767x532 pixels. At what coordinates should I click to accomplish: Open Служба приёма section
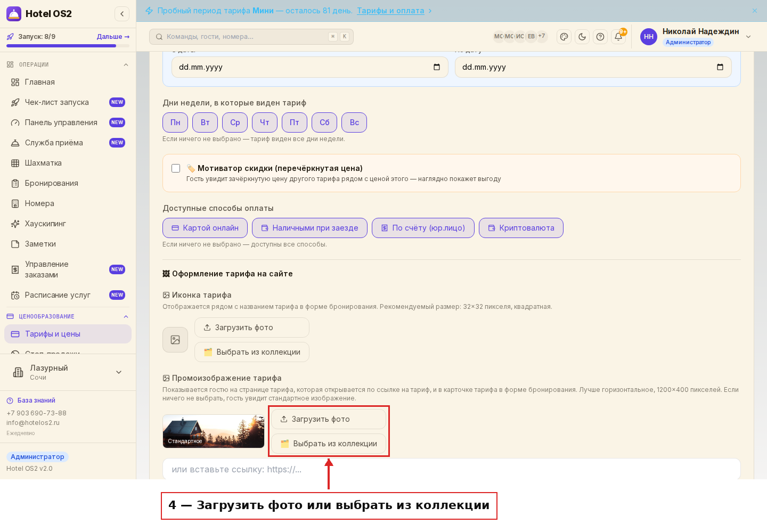point(68,143)
